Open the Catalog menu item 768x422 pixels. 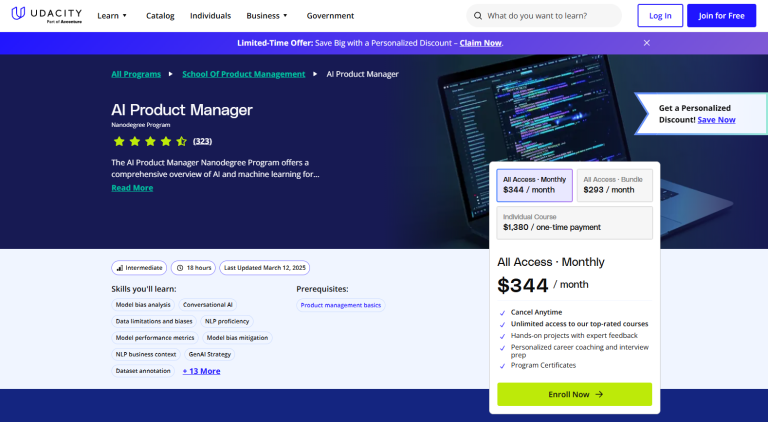coord(160,16)
